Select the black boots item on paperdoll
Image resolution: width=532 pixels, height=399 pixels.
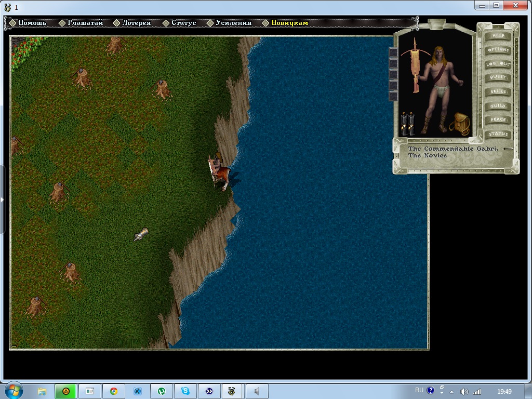pos(408,124)
